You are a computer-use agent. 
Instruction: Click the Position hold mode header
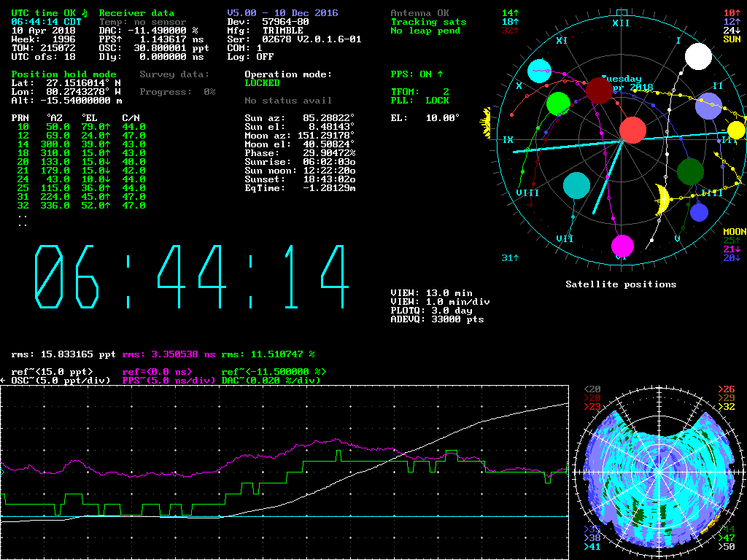point(63,74)
